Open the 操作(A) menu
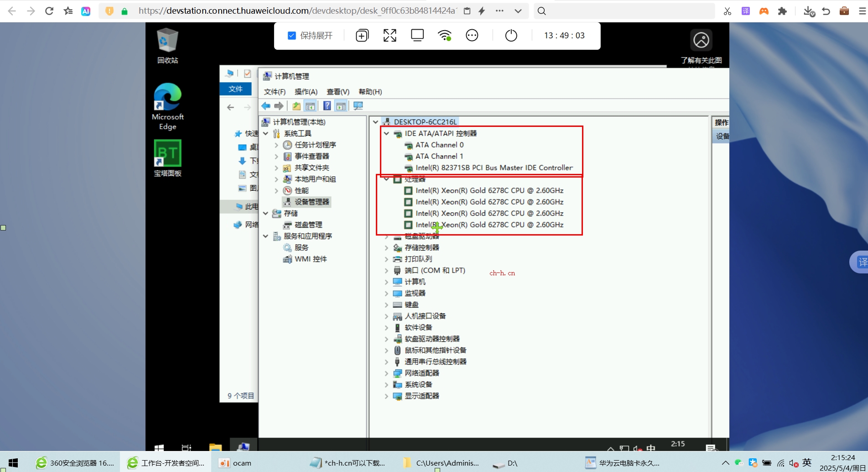The image size is (868, 472). (306, 92)
